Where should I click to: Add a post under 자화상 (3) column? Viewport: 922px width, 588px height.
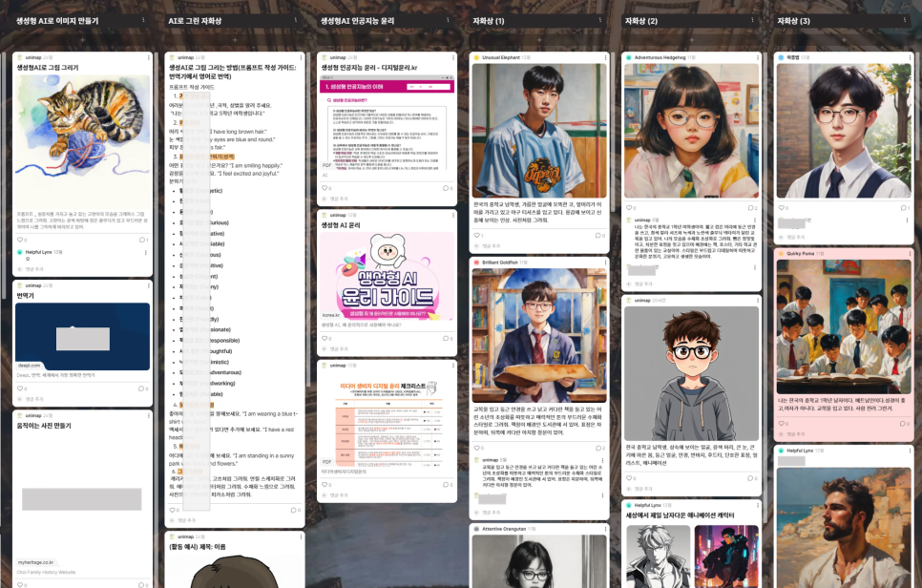tap(844, 40)
